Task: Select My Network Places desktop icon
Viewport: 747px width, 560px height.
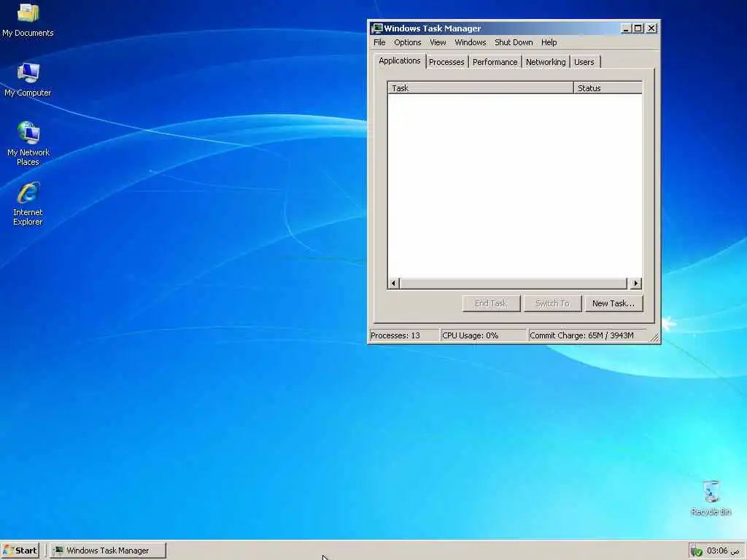Action: (28, 144)
